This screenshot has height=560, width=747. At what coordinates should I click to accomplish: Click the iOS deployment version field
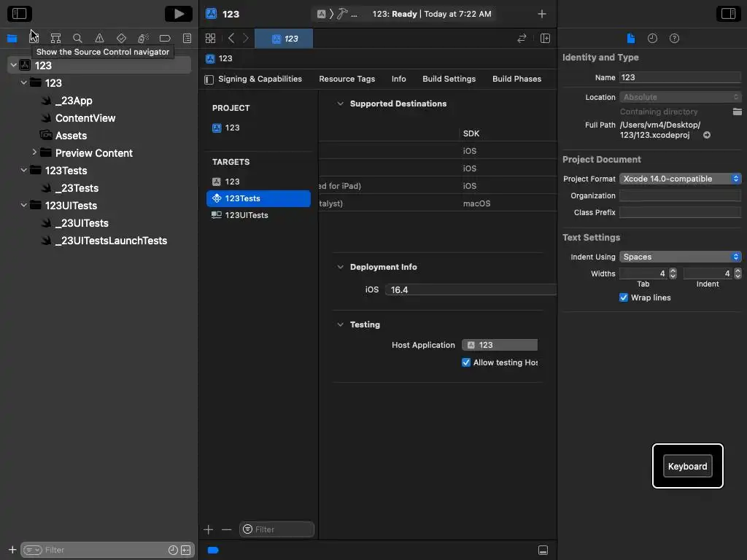pos(471,289)
